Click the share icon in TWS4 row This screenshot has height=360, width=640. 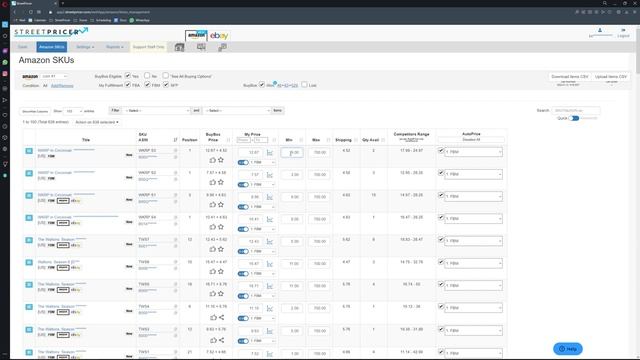tap(221, 317)
